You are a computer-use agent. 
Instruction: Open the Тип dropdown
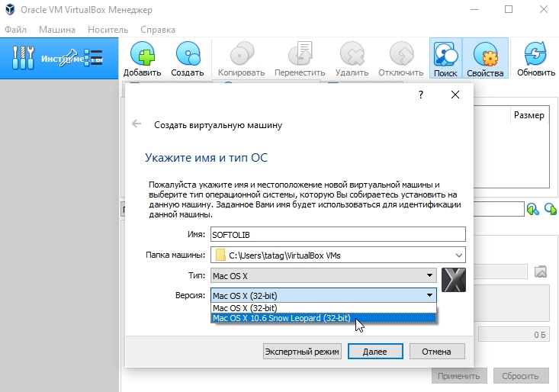pyautogui.click(x=323, y=276)
